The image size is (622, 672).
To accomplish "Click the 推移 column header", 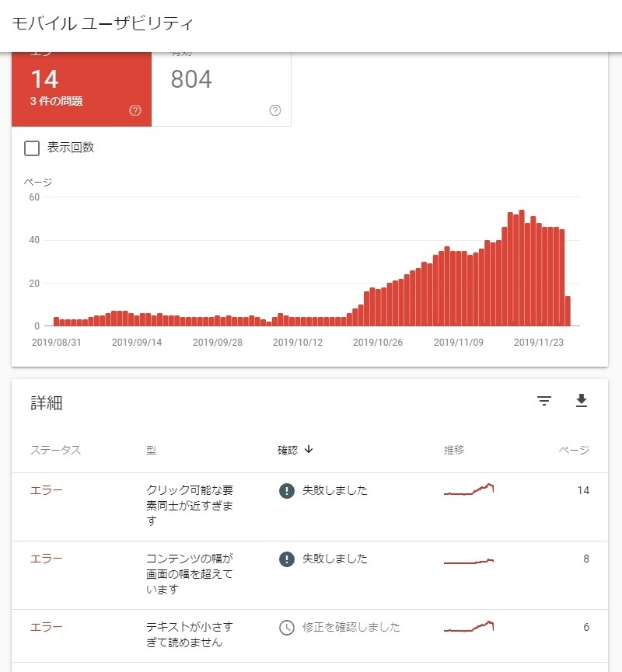I will pyautogui.click(x=454, y=450).
